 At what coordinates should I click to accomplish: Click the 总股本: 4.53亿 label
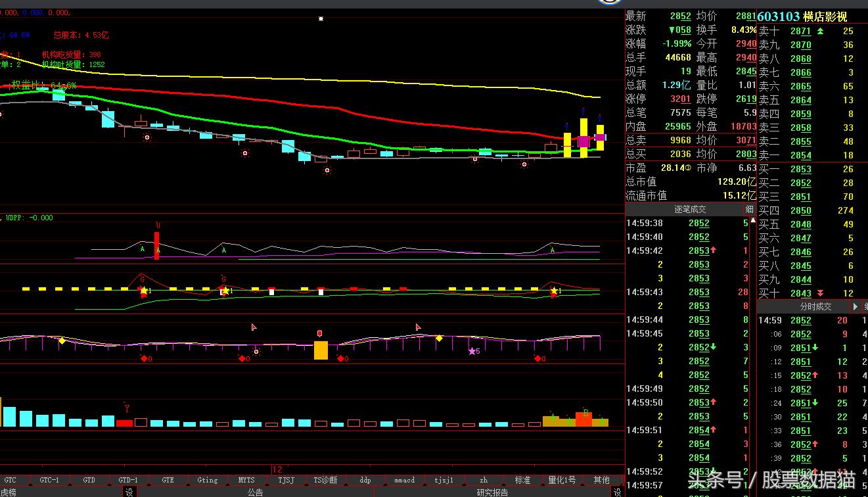click(81, 35)
